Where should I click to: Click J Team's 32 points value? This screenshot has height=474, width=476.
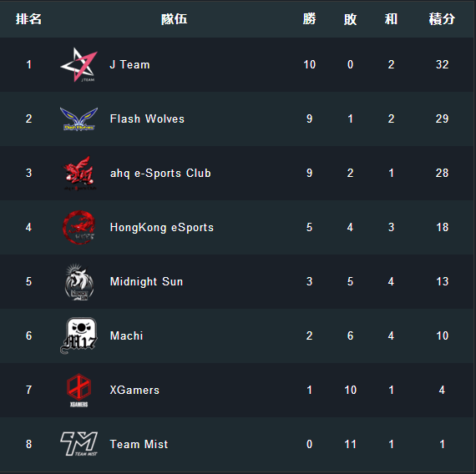[x=442, y=64]
